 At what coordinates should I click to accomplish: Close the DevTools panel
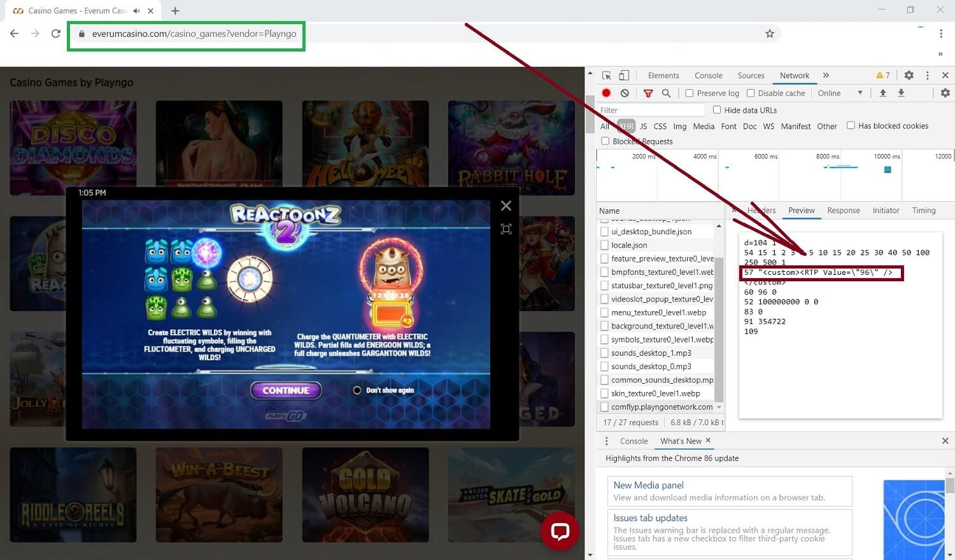coord(945,75)
